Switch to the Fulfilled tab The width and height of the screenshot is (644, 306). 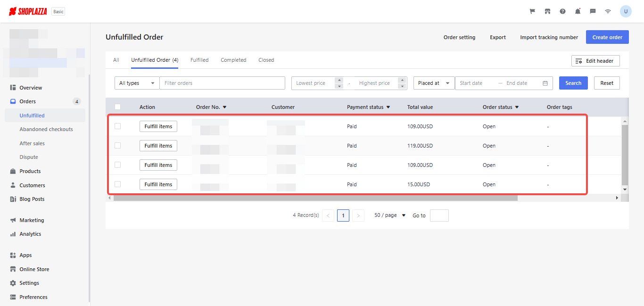(x=199, y=60)
